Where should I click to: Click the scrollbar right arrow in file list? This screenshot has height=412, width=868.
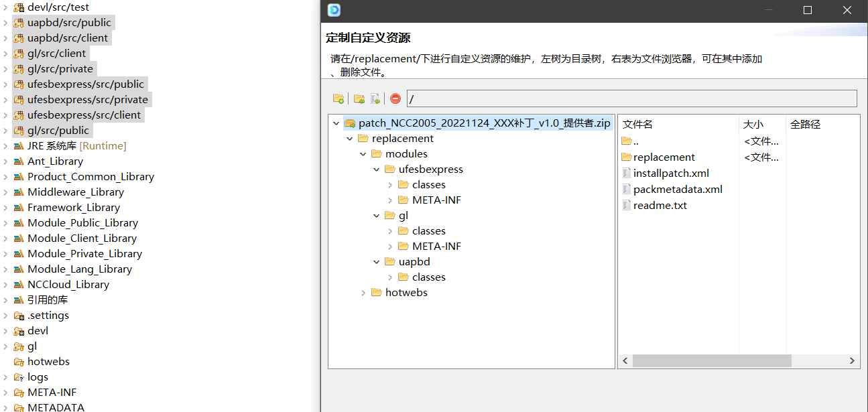click(x=852, y=361)
